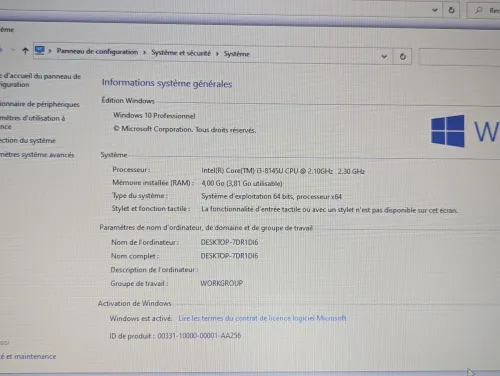This screenshot has width=500, height=376.
Task: Open Gestionnaire de périphériques link
Action: [x=40, y=104]
